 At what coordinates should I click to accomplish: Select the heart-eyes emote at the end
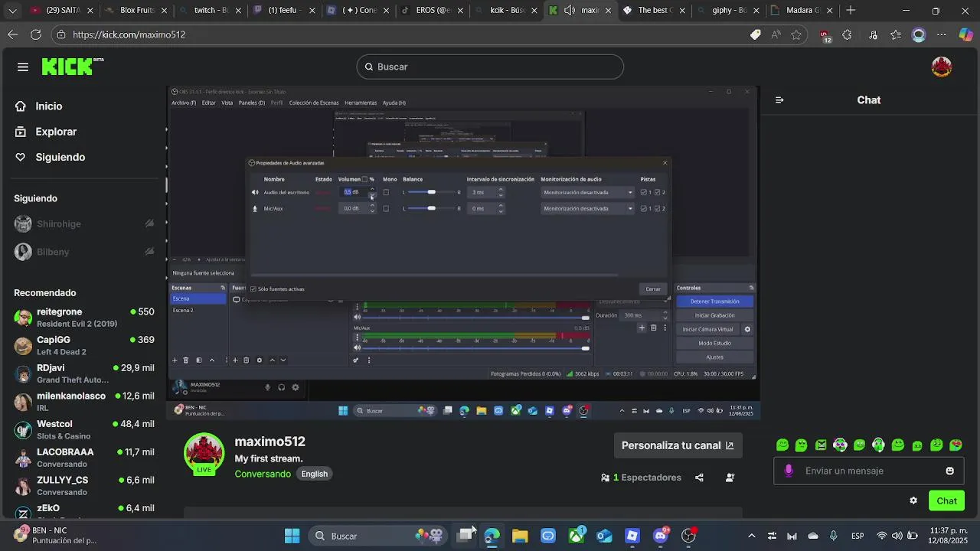point(955,445)
